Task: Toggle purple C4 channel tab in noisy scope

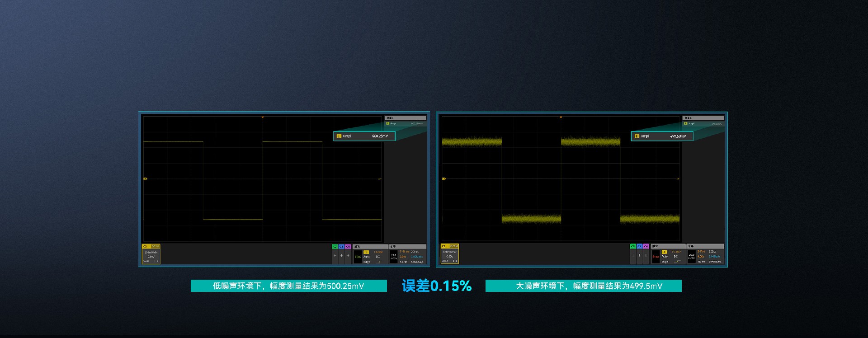Action: coord(646,246)
